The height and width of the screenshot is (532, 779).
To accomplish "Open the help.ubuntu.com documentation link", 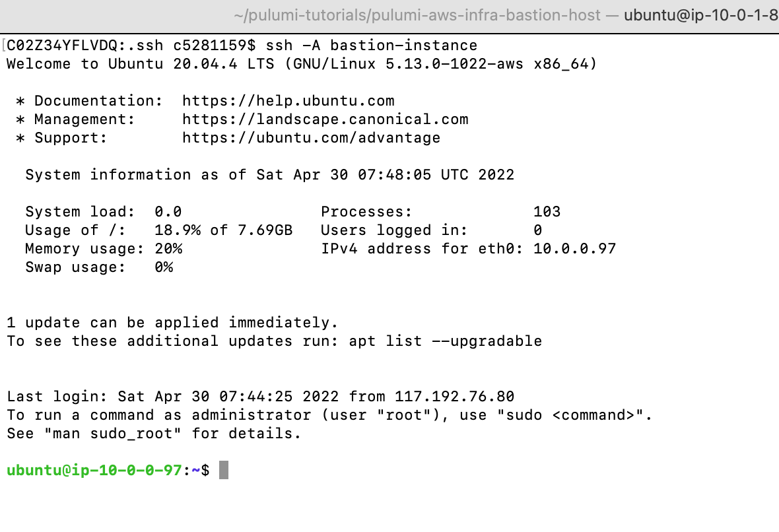I will pos(288,101).
